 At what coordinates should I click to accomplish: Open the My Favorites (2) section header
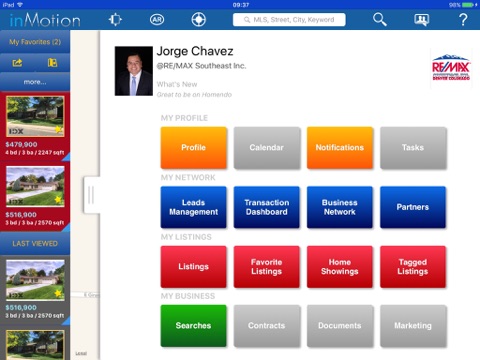pyautogui.click(x=35, y=42)
